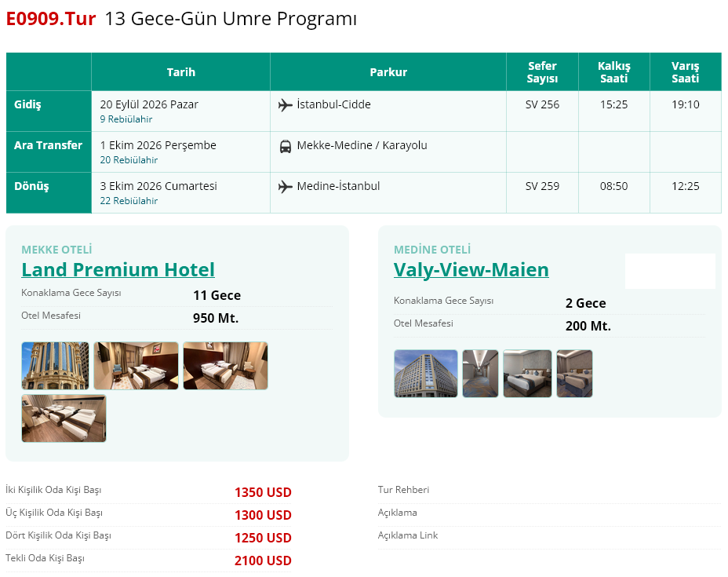Open the Land Premium Hotel link
The width and height of the screenshot is (728, 577).
click(118, 269)
